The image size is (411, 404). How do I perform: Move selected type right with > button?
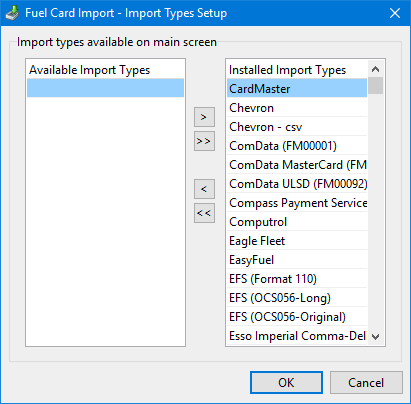click(x=204, y=117)
